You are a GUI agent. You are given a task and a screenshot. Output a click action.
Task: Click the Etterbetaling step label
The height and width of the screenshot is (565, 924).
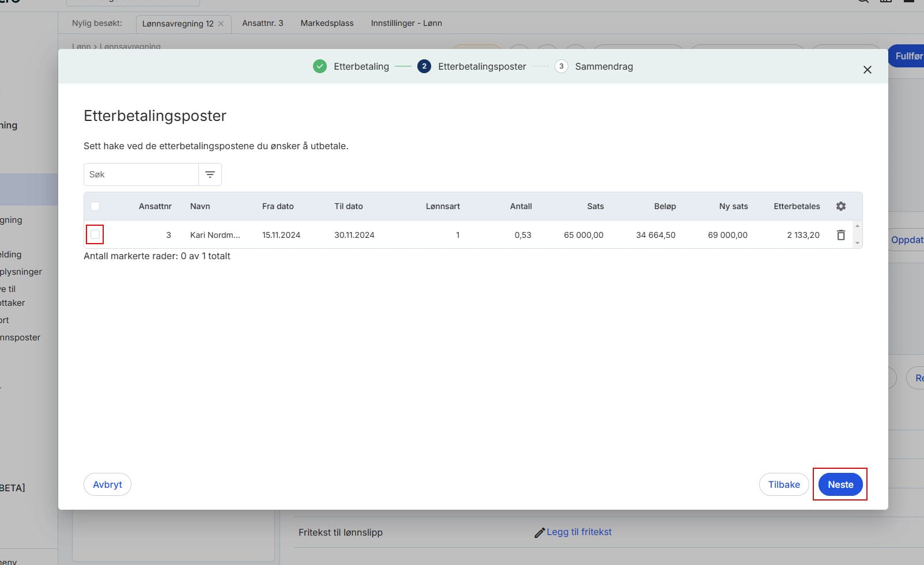click(361, 66)
